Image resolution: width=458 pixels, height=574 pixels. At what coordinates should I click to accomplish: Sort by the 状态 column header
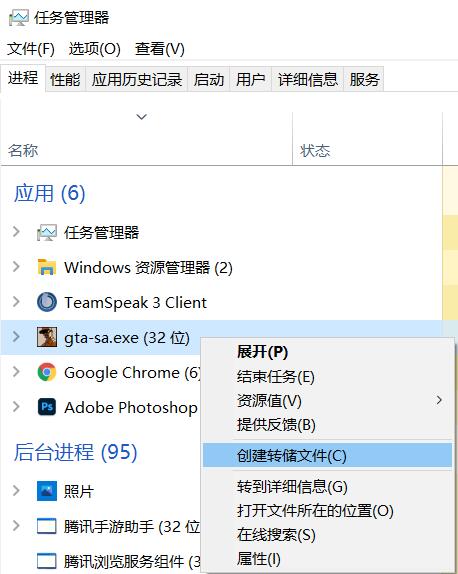(x=315, y=151)
